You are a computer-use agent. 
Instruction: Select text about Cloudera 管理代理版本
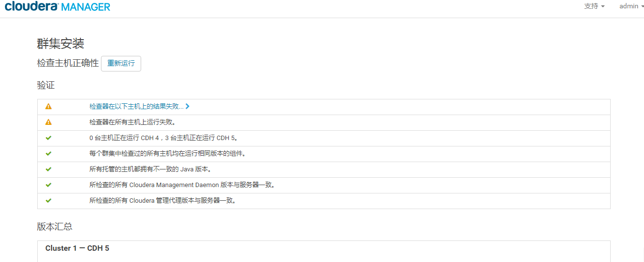click(x=163, y=200)
